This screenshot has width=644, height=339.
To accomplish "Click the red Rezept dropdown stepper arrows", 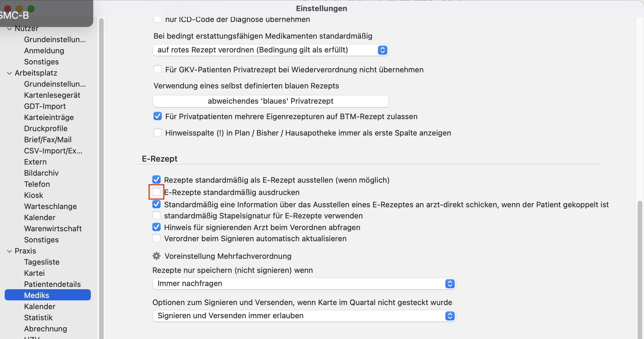I will pos(382,50).
